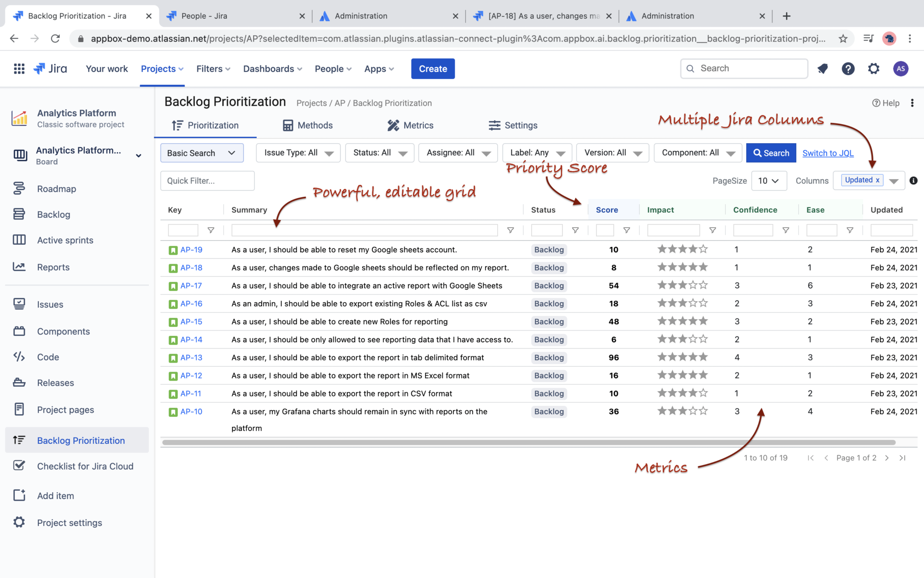This screenshot has width=924, height=578.
Task: Open the Jira app switcher grid icon
Action: 19,69
